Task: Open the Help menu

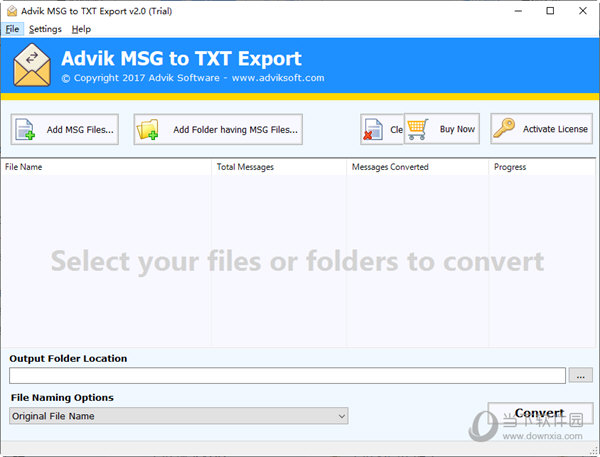Action: tap(81, 29)
